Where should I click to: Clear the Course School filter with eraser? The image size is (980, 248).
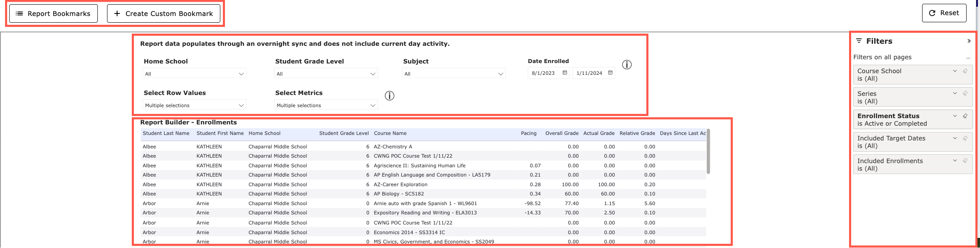pyautogui.click(x=965, y=71)
